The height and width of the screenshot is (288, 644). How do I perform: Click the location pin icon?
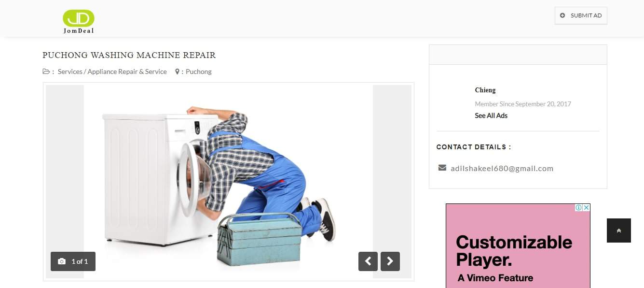tap(177, 72)
